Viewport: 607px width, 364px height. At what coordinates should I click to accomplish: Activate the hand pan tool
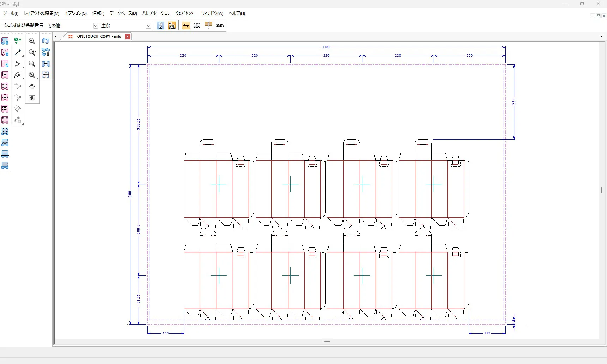click(32, 86)
